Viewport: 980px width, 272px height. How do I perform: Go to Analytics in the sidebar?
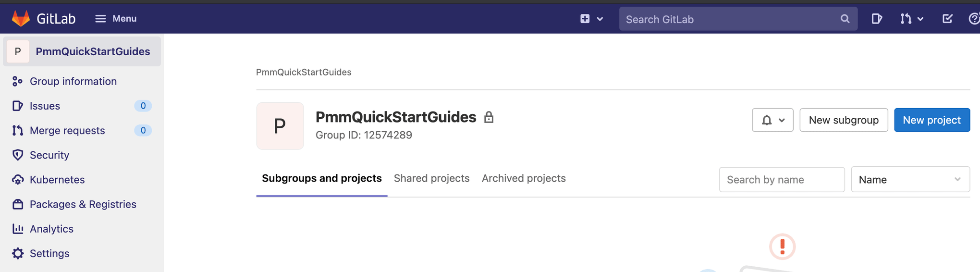[x=51, y=229]
